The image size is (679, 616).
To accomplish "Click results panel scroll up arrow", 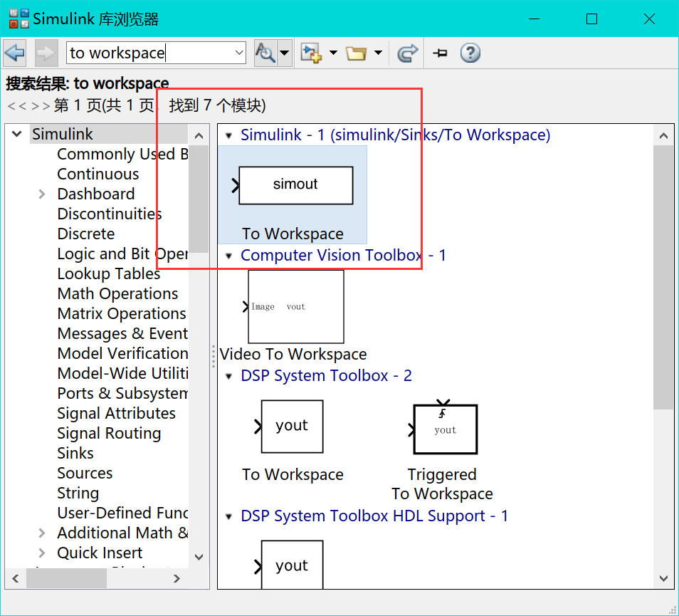I will tap(663, 135).
